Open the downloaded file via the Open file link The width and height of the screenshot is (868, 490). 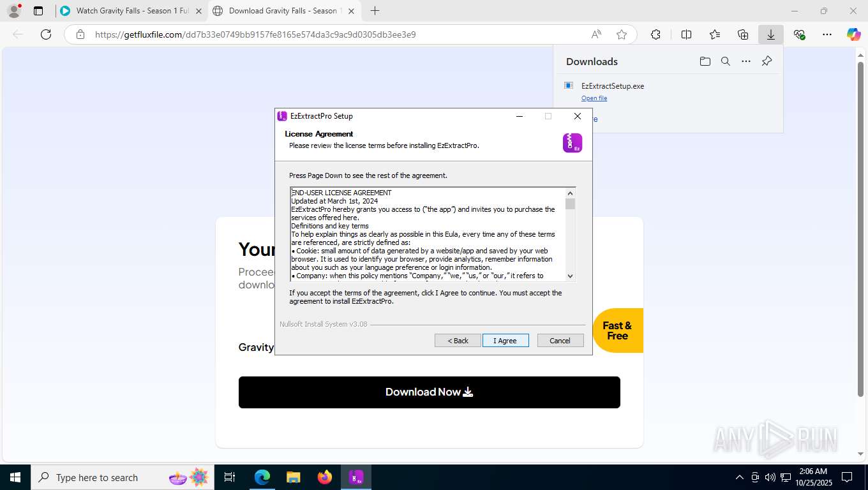(x=594, y=98)
